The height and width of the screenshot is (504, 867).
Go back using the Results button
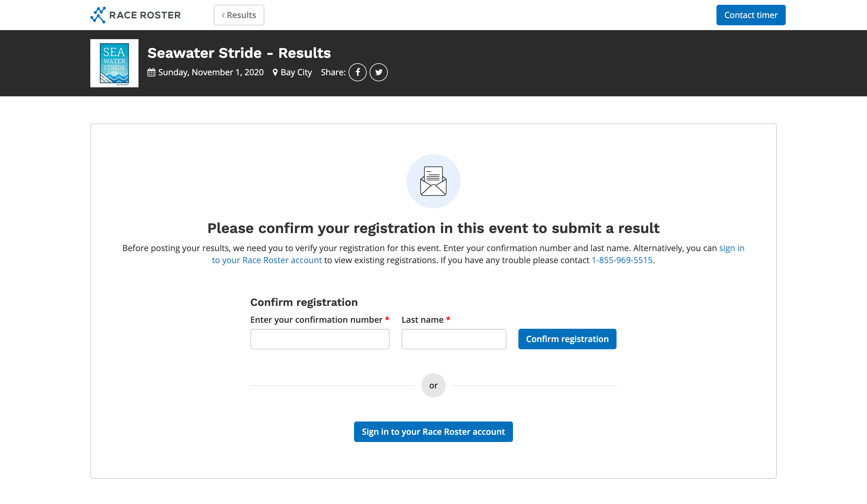[239, 15]
